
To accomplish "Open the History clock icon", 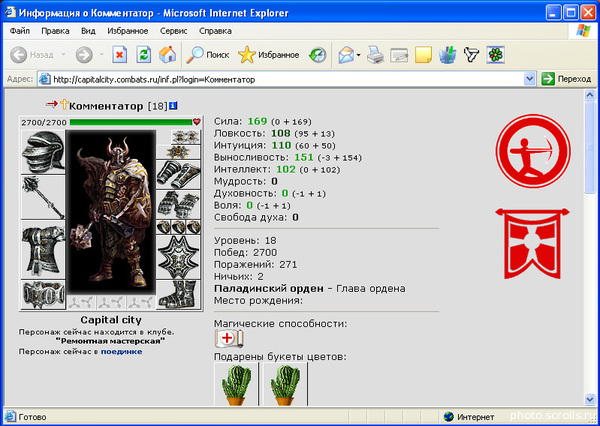I will coord(318,55).
